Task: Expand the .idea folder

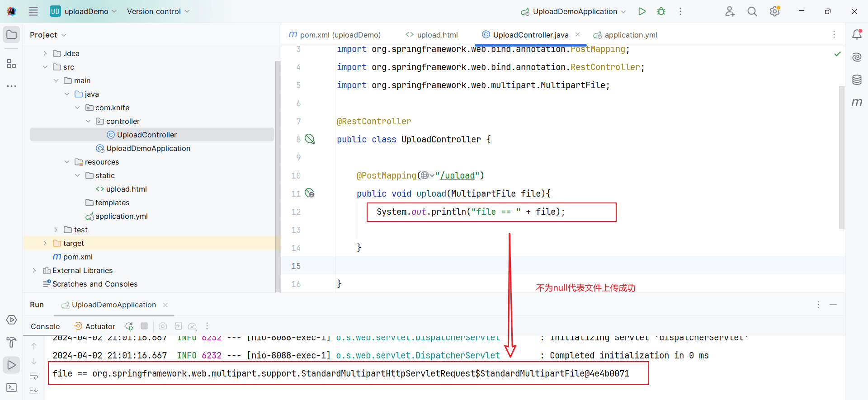Action: point(45,53)
